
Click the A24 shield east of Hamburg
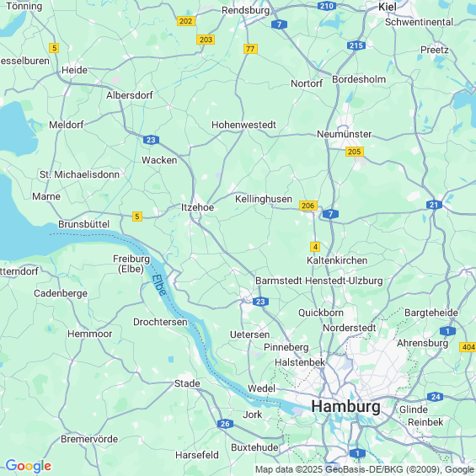click(x=435, y=397)
